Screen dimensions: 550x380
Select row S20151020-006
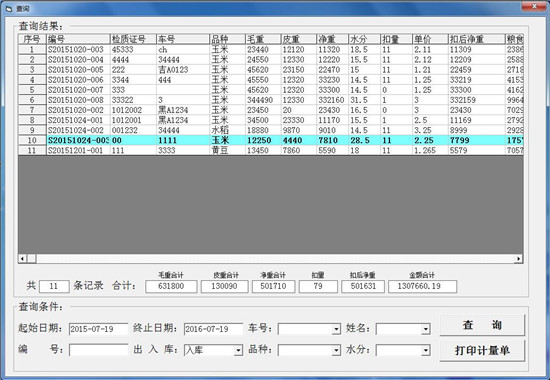click(x=270, y=80)
